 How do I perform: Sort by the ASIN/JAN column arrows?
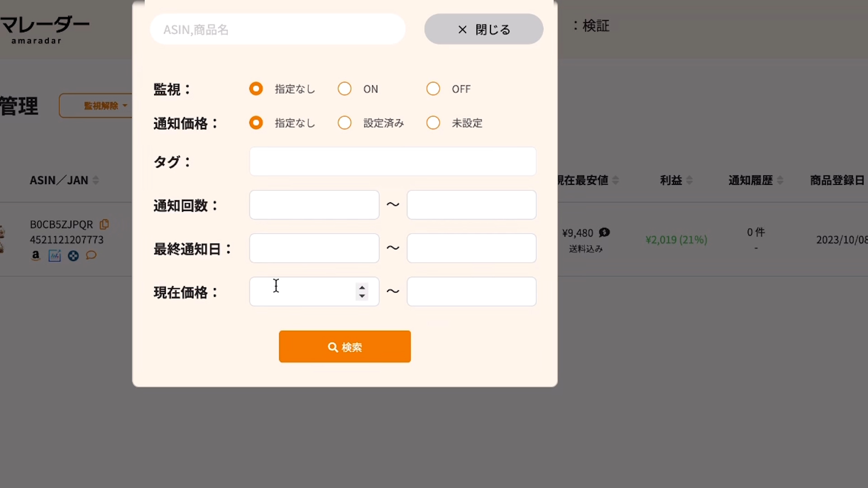coord(96,180)
